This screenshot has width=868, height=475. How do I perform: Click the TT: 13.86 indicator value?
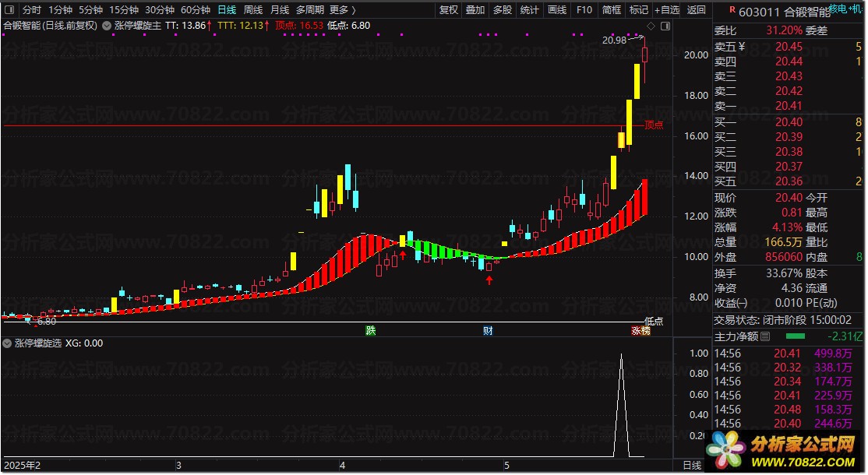tap(189, 26)
